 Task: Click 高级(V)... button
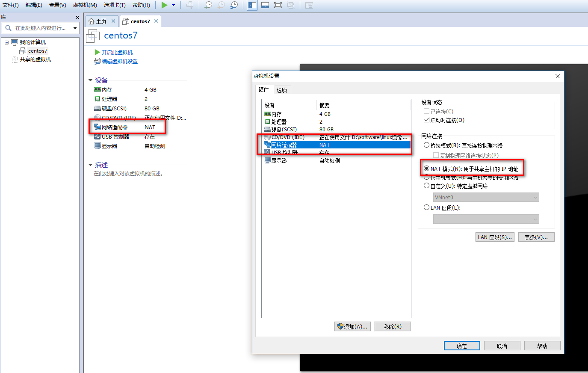536,237
